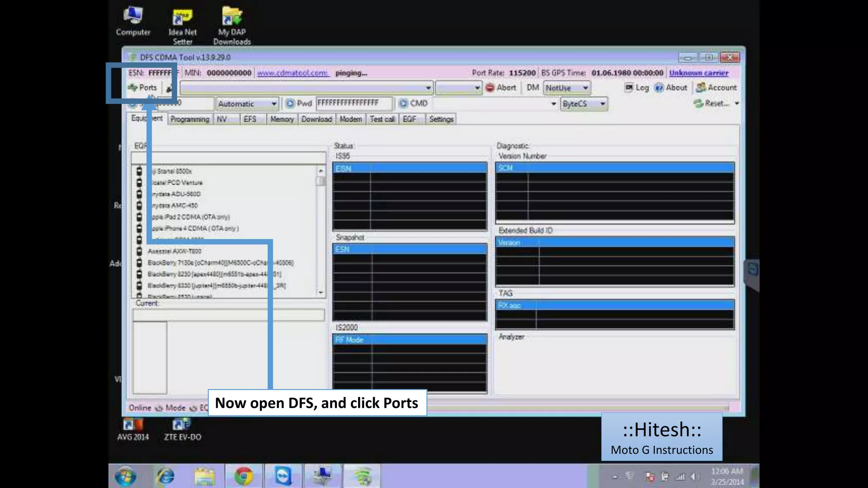Click the Unknown carrier link
868x488 pixels.
[699, 73]
